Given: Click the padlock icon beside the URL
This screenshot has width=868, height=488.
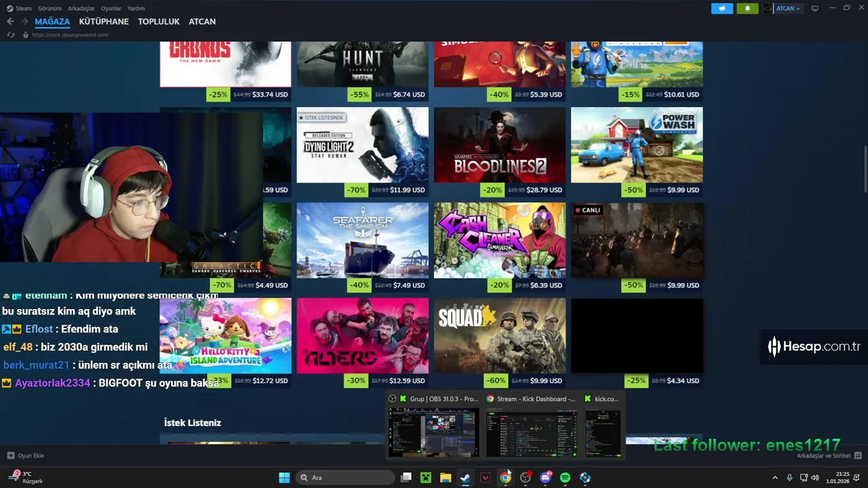Looking at the screenshot, I should point(26,35).
